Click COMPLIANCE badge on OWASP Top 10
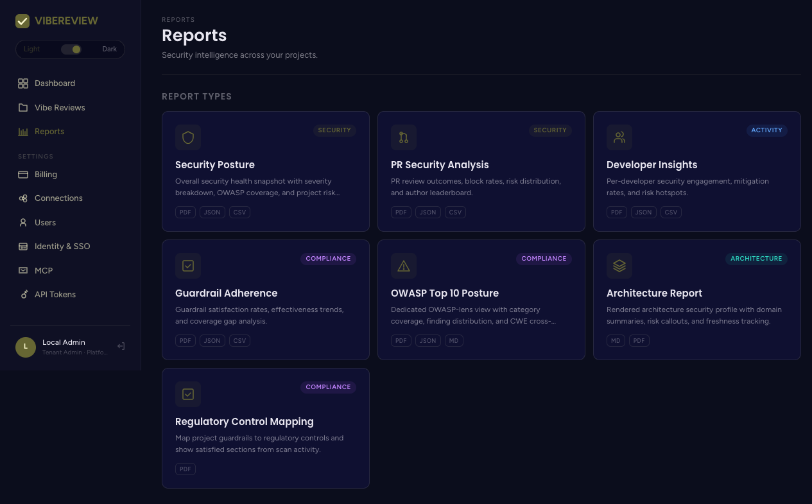The image size is (812, 504). pos(544,259)
